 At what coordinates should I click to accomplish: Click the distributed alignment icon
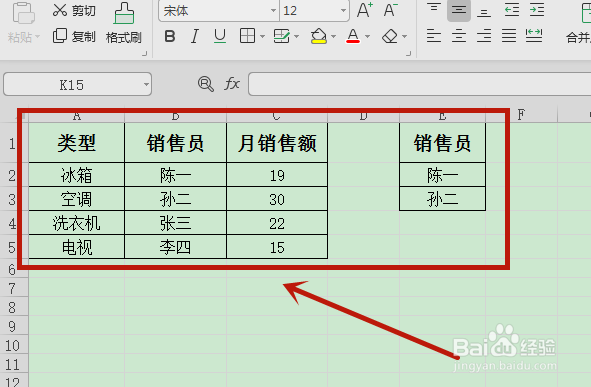[x=534, y=36]
